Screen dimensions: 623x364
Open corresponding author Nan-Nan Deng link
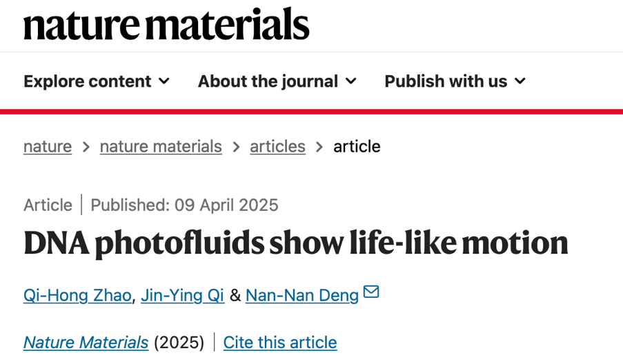[x=302, y=295]
